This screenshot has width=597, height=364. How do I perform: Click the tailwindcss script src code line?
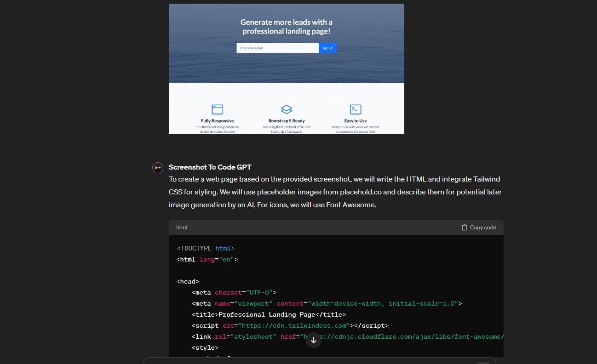290,325
